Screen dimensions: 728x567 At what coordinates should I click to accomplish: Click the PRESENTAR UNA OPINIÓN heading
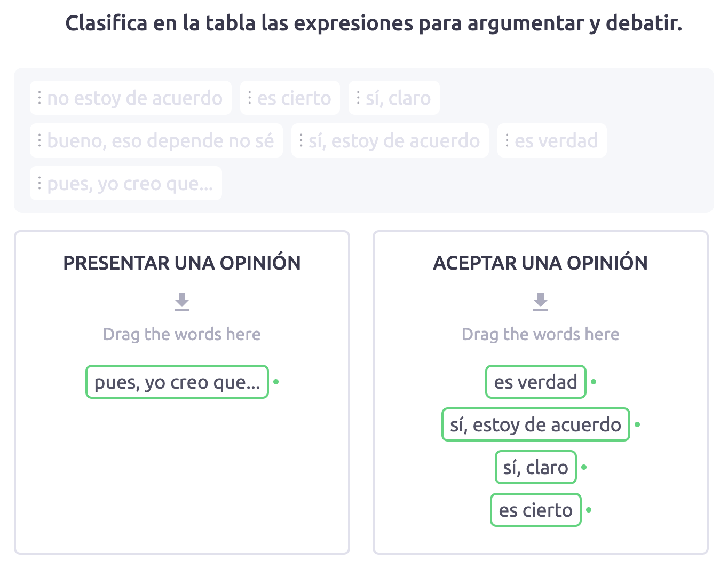(182, 263)
